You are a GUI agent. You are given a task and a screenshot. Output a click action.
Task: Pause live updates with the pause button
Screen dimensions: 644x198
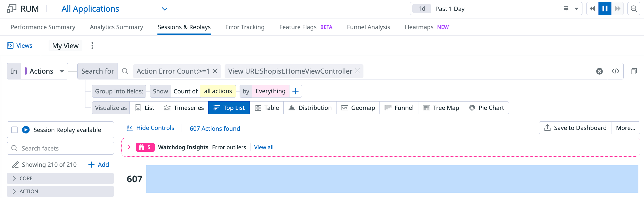[x=605, y=9]
